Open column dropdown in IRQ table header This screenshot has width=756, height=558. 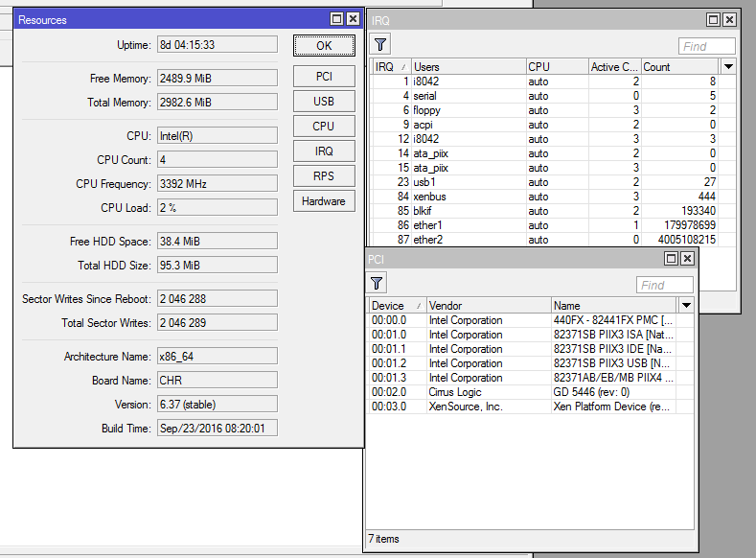[728, 66]
